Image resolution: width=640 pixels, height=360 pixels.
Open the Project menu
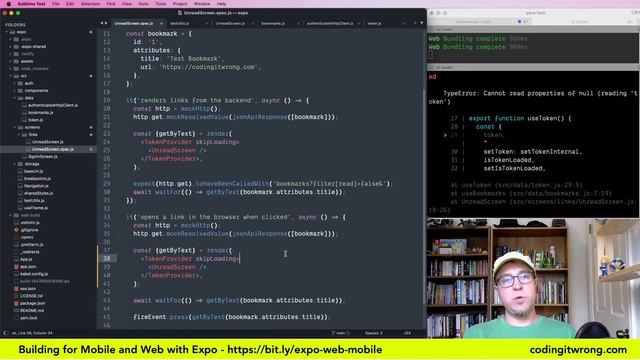(x=180, y=4)
